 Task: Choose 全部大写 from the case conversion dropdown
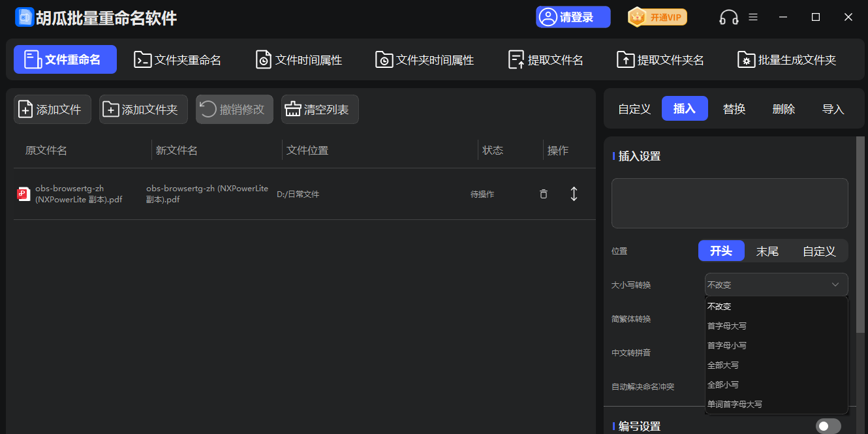(x=722, y=365)
